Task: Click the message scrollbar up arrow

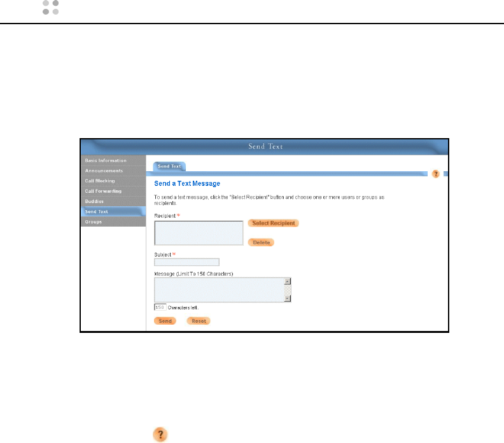Action: (x=288, y=281)
